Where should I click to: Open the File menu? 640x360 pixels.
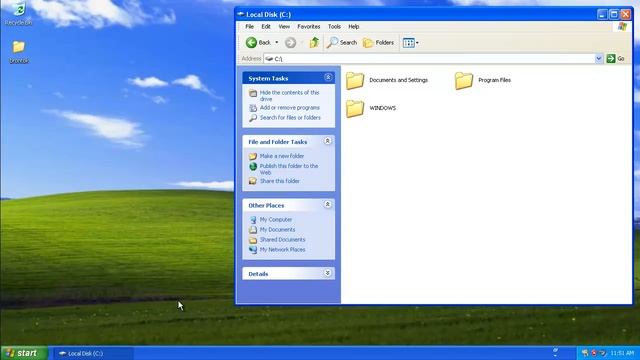[249, 27]
